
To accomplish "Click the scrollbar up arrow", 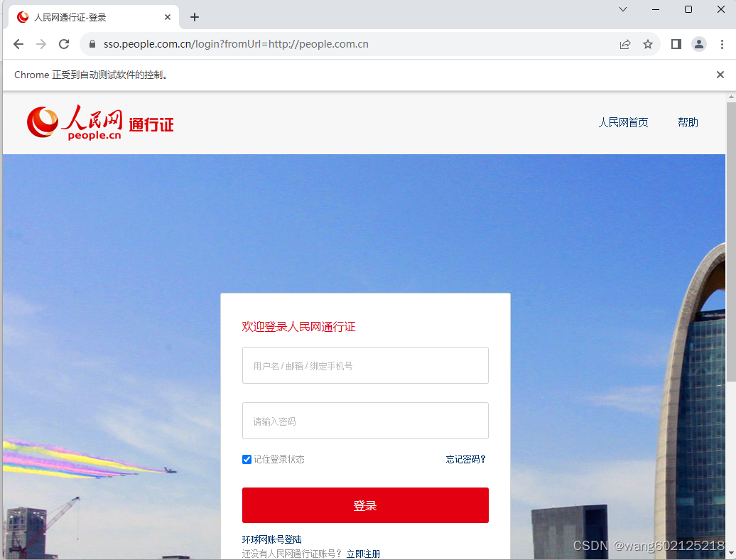I will pos(731,97).
